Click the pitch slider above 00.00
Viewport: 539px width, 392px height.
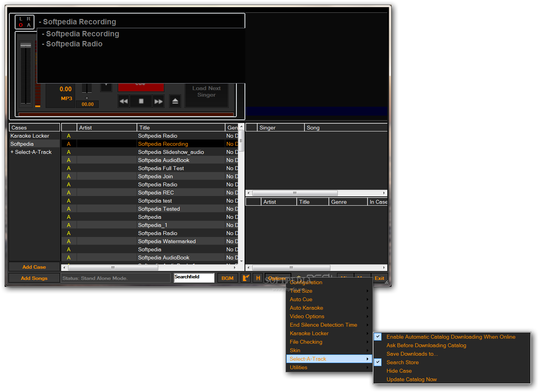(x=87, y=89)
